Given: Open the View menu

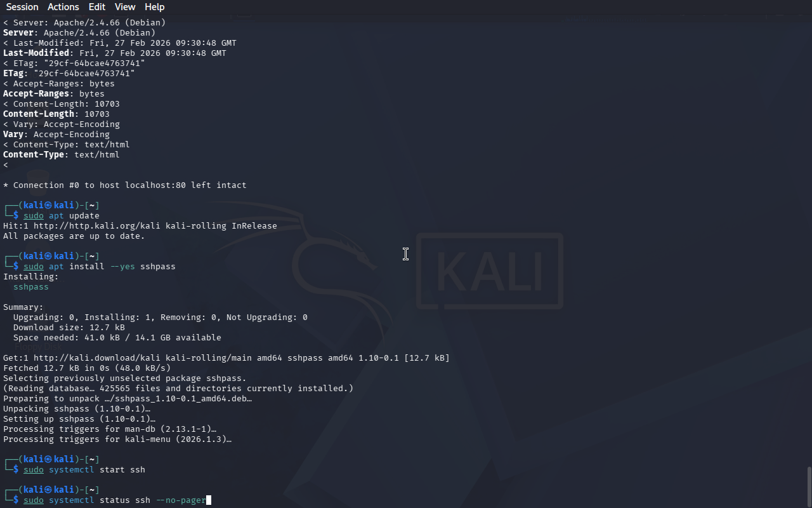Looking at the screenshot, I should pyautogui.click(x=125, y=7).
